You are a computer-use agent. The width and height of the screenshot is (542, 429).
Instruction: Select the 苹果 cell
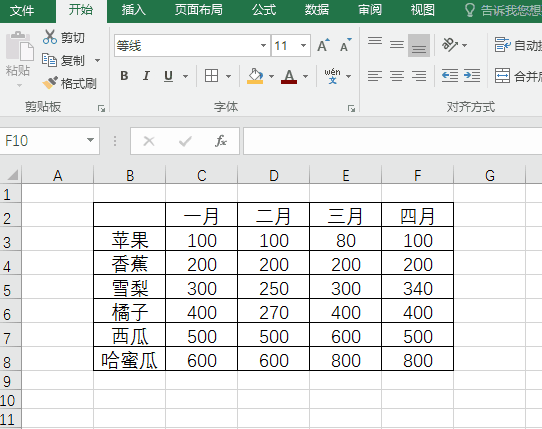point(130,239)
